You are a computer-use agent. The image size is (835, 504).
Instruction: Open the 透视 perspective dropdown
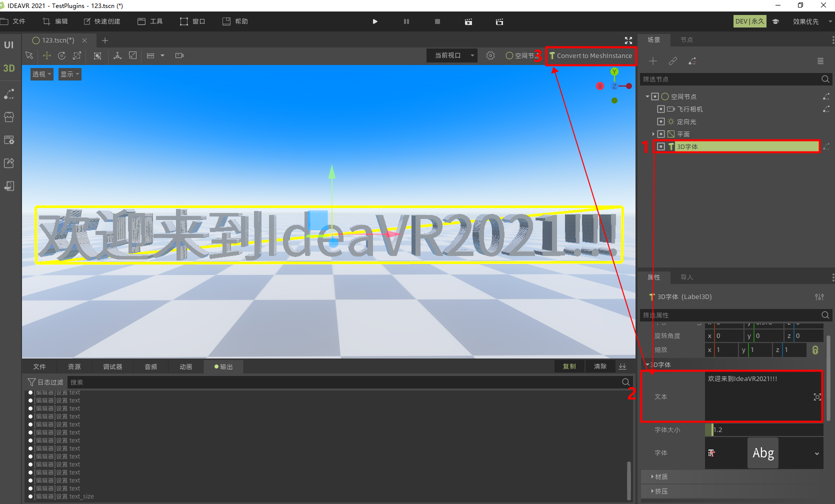pos(42,74)
